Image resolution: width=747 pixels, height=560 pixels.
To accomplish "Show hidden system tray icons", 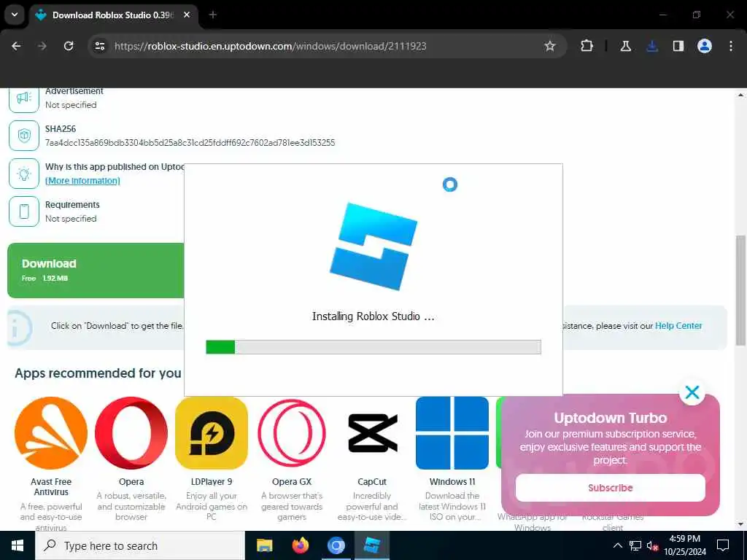I will (x=617, y=545).
